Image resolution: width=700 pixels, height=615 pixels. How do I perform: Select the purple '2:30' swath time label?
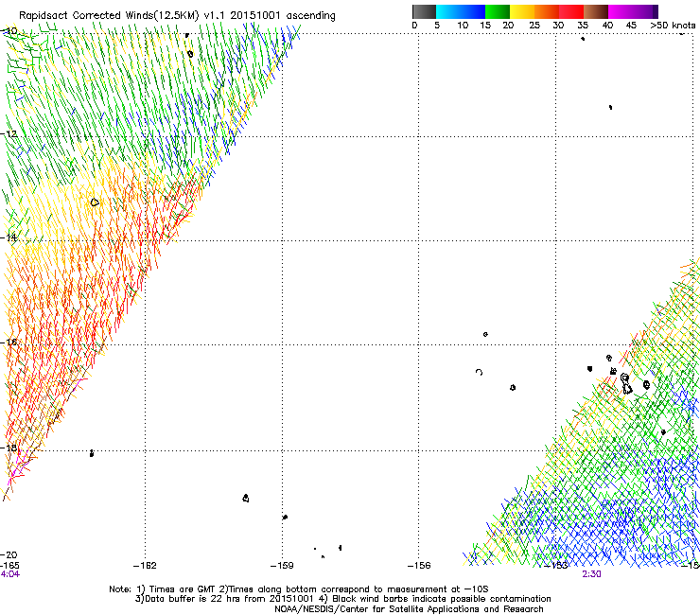tap(591, 574)
